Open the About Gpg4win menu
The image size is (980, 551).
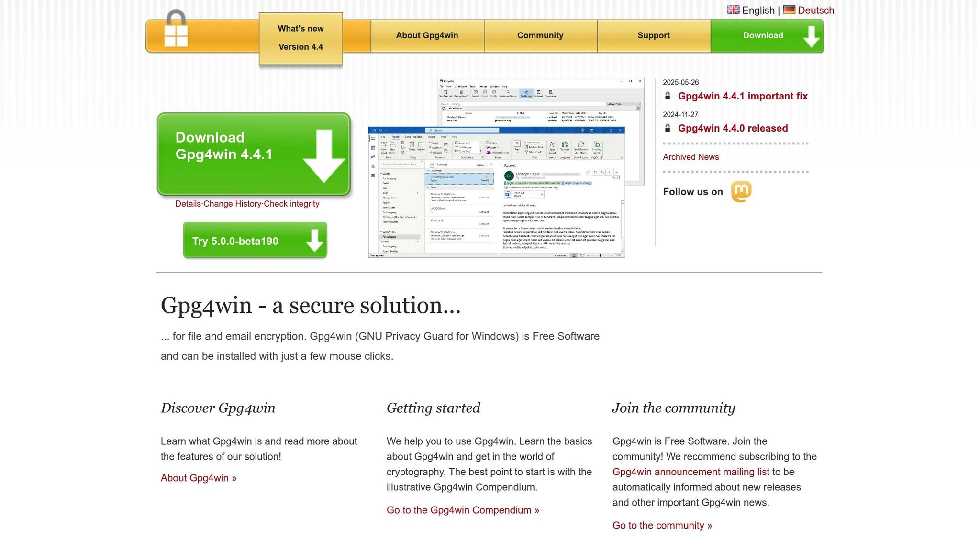click(x=427, y=35)
